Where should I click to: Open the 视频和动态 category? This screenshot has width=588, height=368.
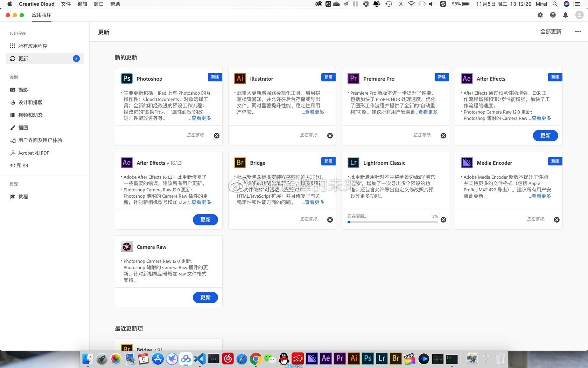click(45, 115)
